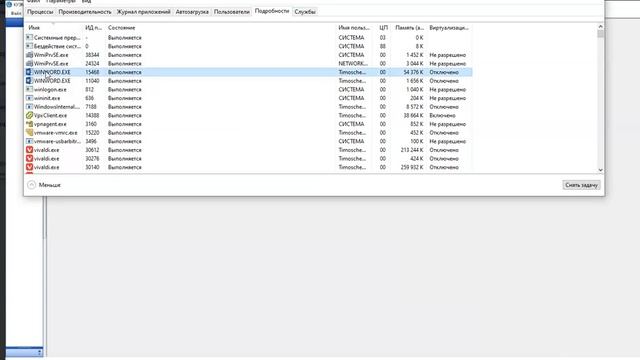Select the vpnagent.exe process name

pyautogui.click(x=50, y=124)
